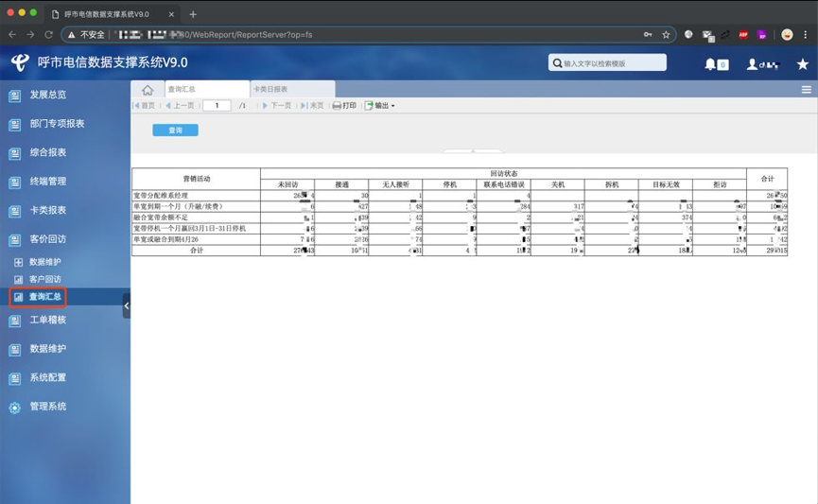Screen dimensions: 818x504
Task: Jump to last page with 末页
Action: tap(312, 105)
